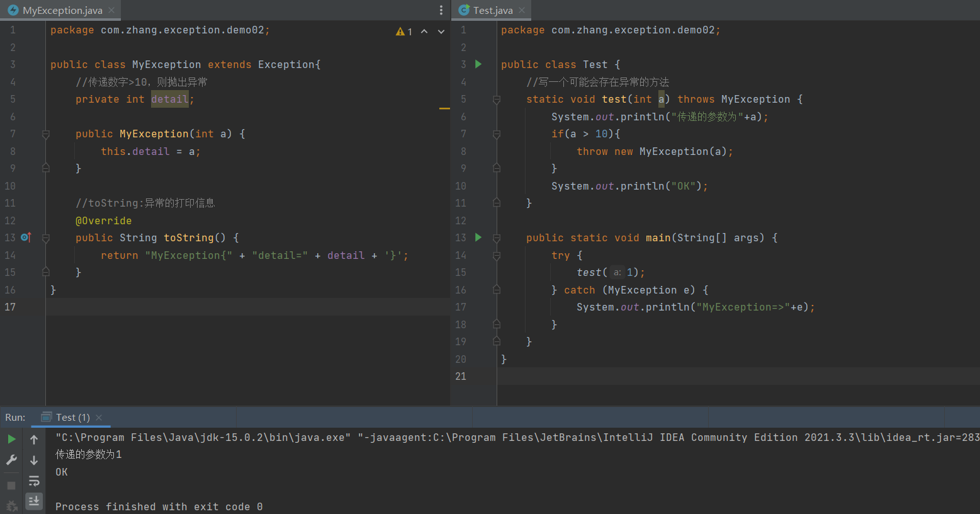Collapse the catch block fold marker
Image resolution: width=980 pixels, height=514 pixels.
[497, 290]
